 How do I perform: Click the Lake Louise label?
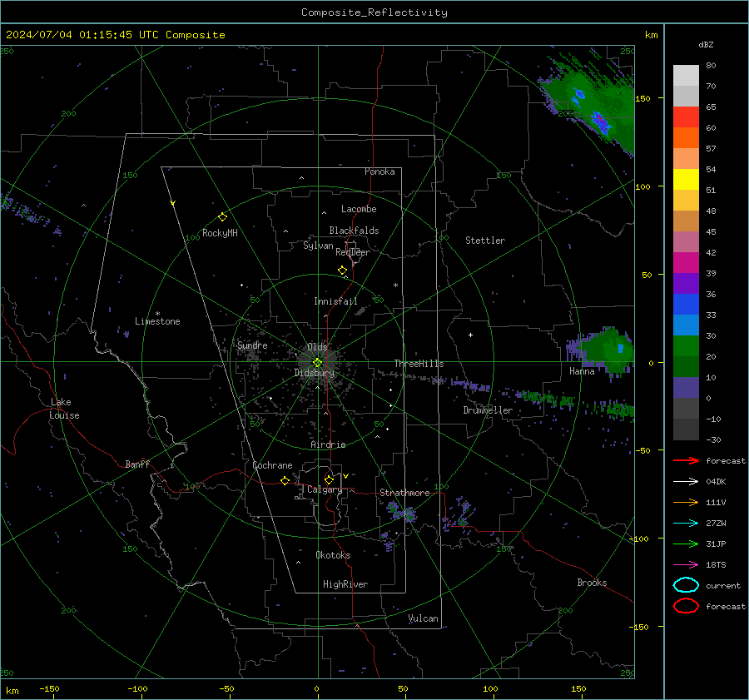click(x=64, y=409)
